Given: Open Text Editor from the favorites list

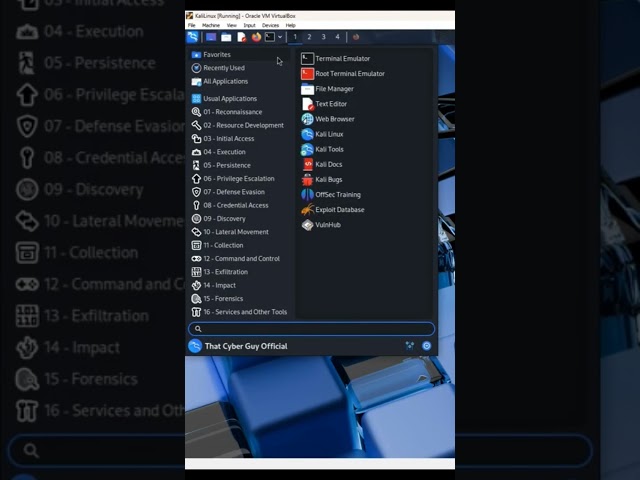Looking at the screenshot, I should click(x=365, y=104).
